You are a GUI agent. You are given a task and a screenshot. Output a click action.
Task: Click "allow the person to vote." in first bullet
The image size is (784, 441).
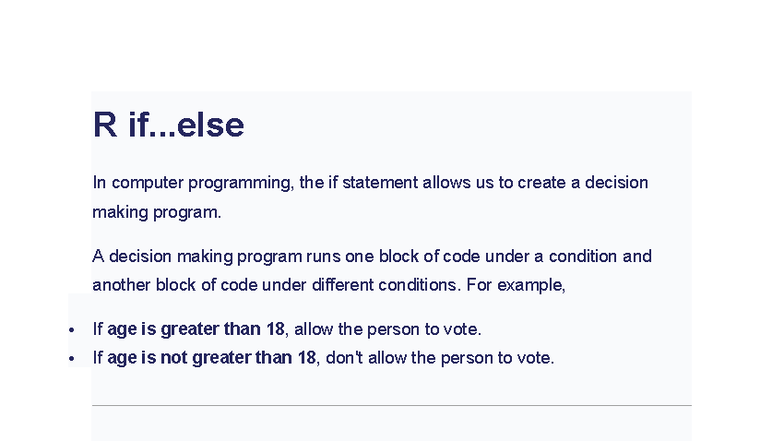click(388, 329)
